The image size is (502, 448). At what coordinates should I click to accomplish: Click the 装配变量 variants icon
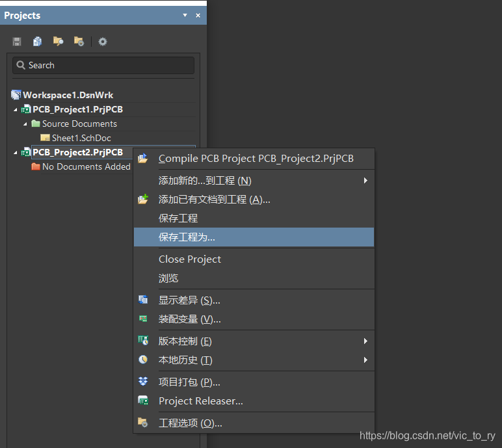click(143, 319)
